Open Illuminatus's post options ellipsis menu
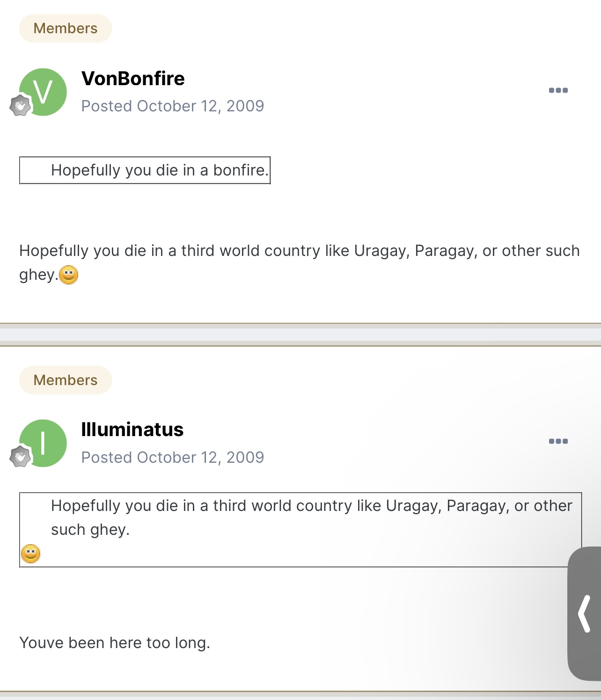 pyautogui.click(x=558, y=441)
